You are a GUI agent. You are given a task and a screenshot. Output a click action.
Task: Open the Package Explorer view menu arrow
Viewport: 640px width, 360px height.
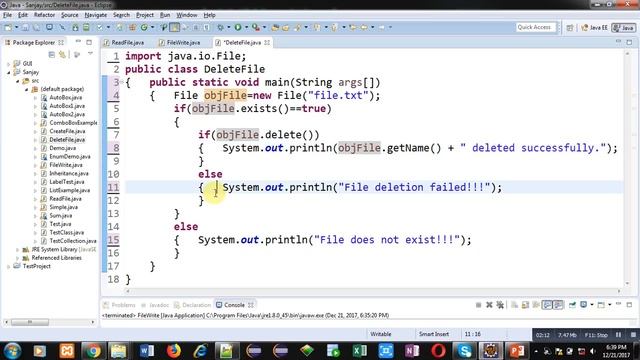[90, 54]
